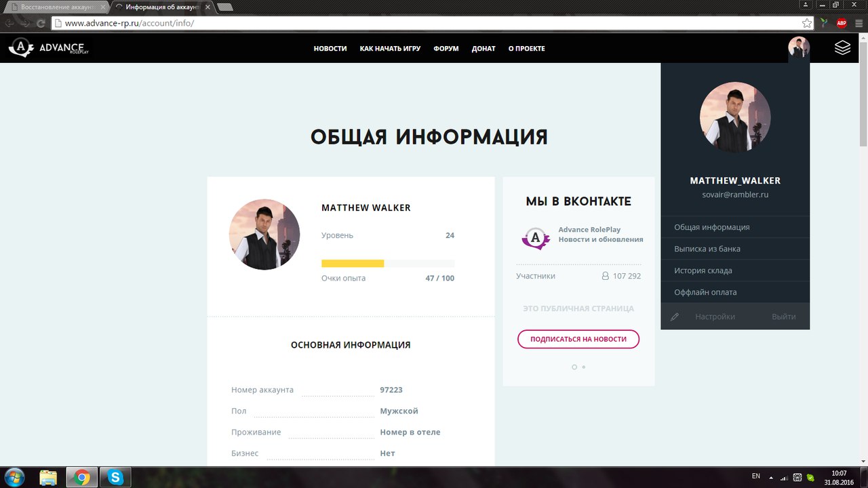Switch the EN input language indicator
The image size is (868, 488).
756,476
